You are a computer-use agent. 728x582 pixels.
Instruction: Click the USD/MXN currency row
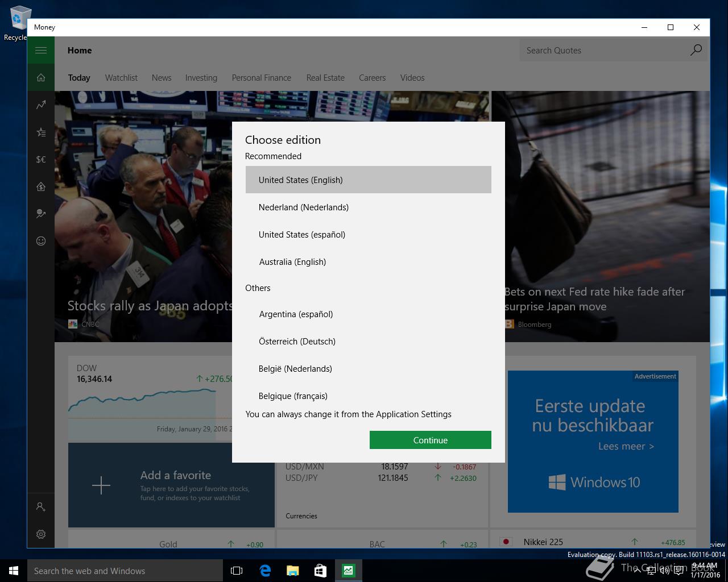pos(381,467)
